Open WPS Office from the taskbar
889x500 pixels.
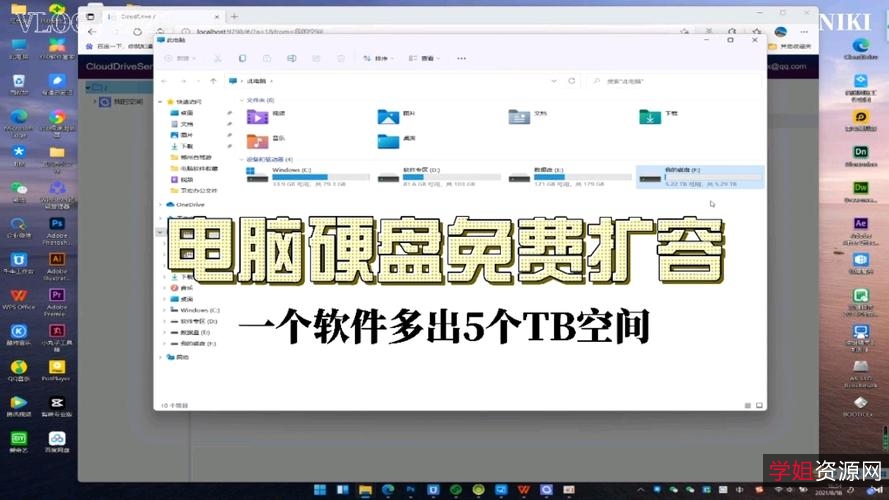pos(524,490)
